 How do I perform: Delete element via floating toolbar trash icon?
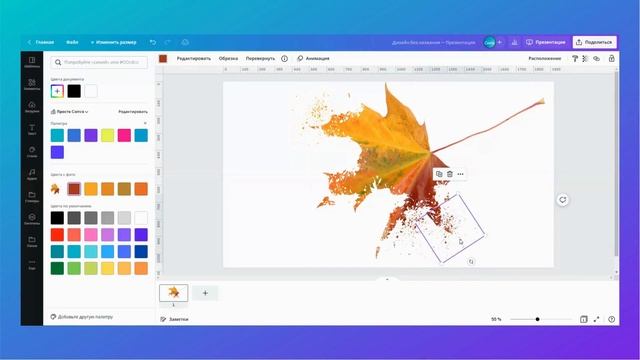coord(449,174)
